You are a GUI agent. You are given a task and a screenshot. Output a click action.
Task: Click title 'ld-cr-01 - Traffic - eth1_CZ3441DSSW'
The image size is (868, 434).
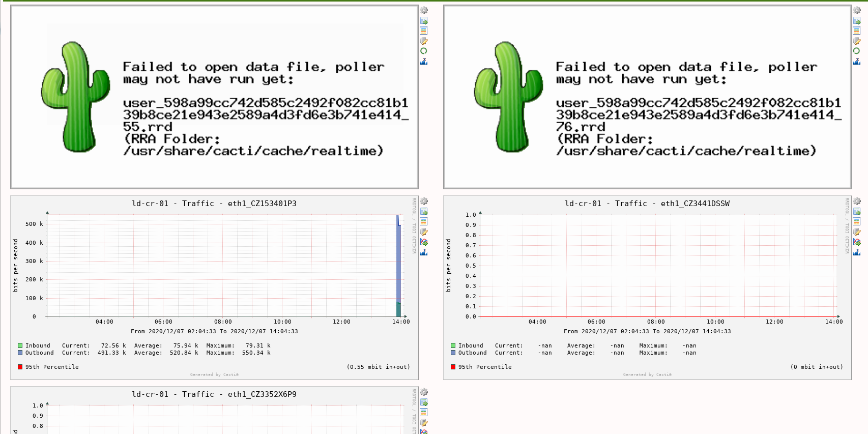[x=647, y=204]
